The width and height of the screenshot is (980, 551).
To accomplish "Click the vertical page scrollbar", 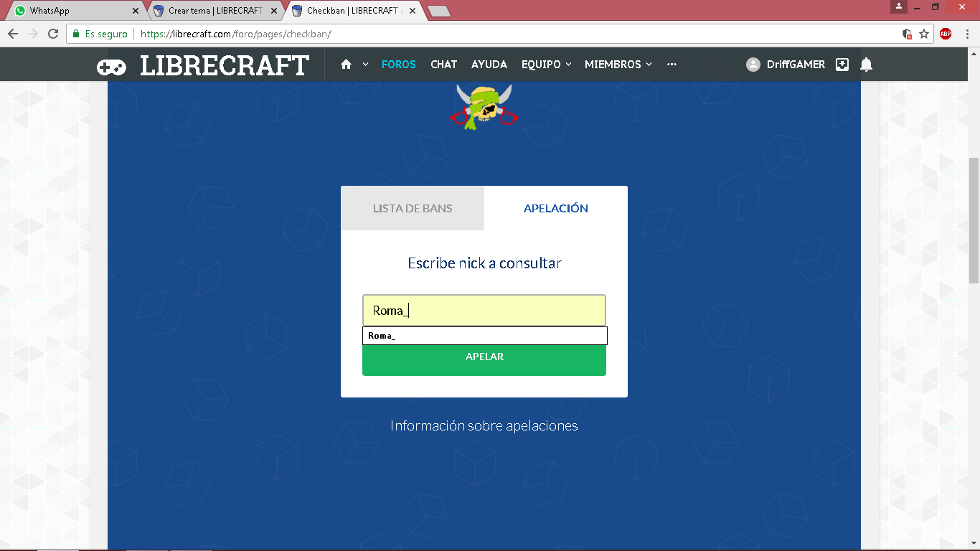I will [974, 221].
